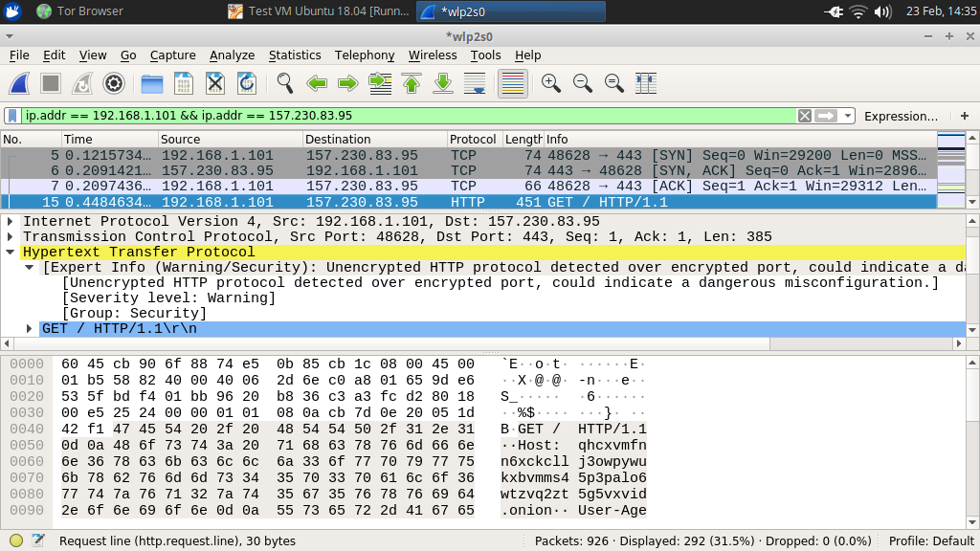The width and height of the screenshot is (980, 551).
Task: Close this capture file icon
Action: pos(215,83)
